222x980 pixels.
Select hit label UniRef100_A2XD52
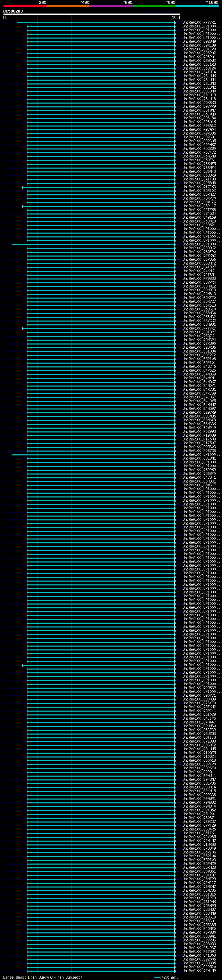point(199,810)
